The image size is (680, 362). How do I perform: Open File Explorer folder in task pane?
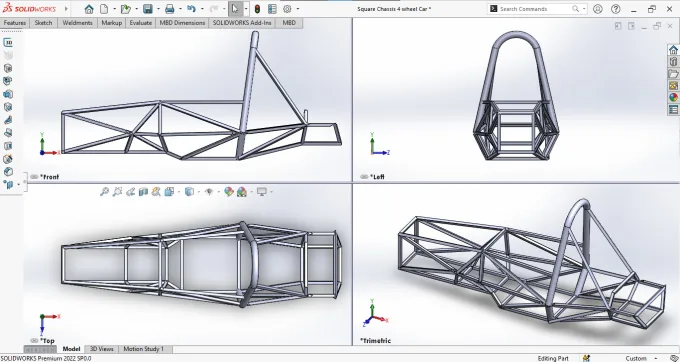[673, 74]
